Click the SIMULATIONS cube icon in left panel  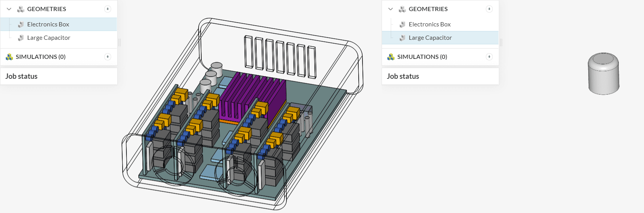[x=10, y=57]
